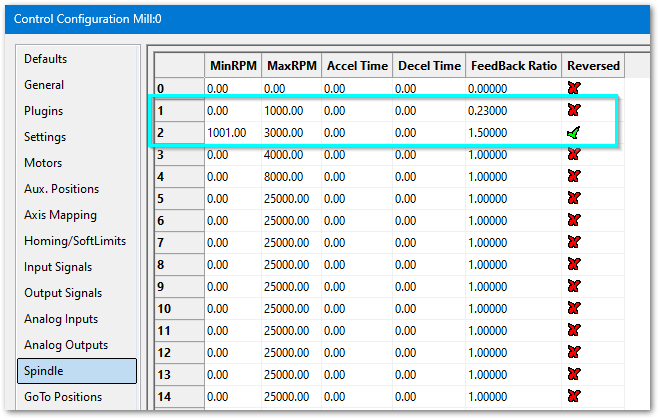This screenshot has width=659, height=419.
Task: Select row header number 4
Action: [179, 176]
